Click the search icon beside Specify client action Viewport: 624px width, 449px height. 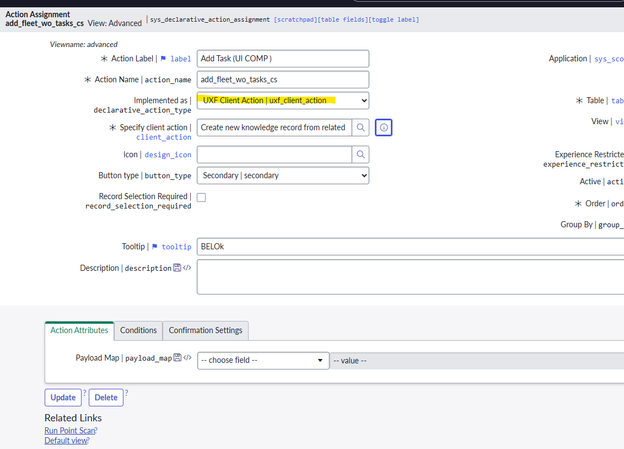361,127
